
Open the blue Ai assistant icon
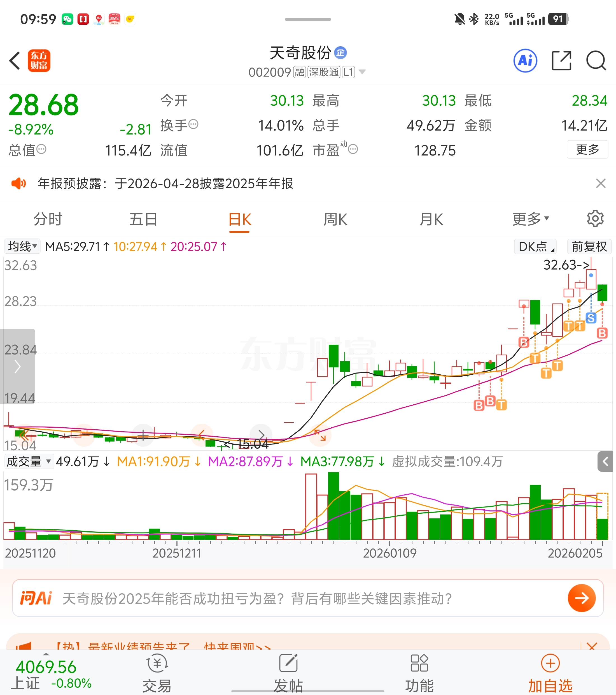click(x=525, y=61)
